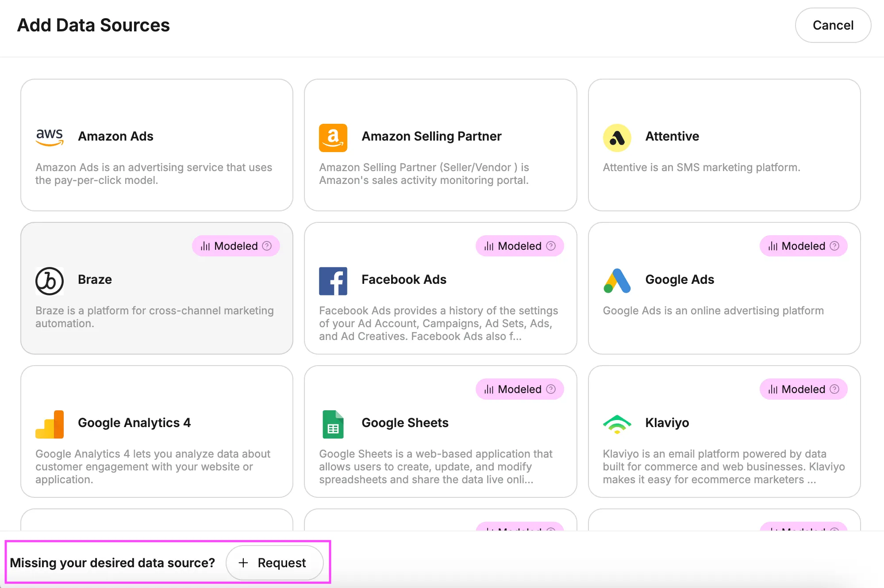Open the Modeled help icon on Klaviyo card

click(834, 389)
